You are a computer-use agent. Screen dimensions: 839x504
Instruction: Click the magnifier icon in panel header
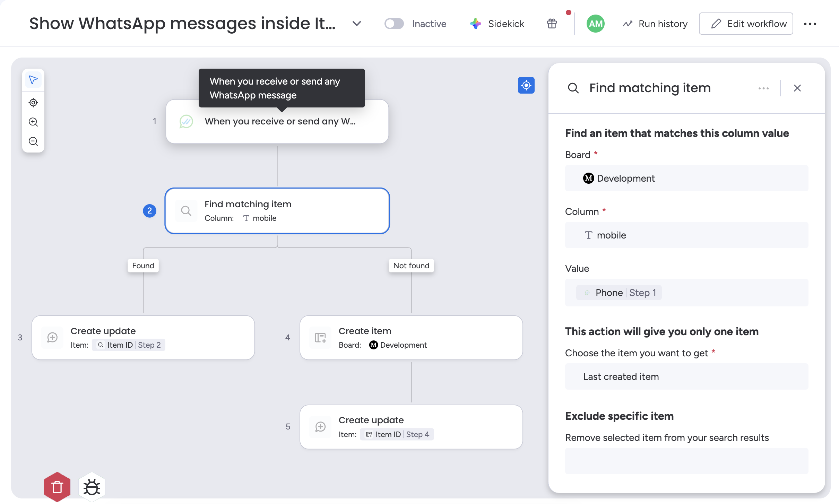pyautogui.click(x=573, y=88)
